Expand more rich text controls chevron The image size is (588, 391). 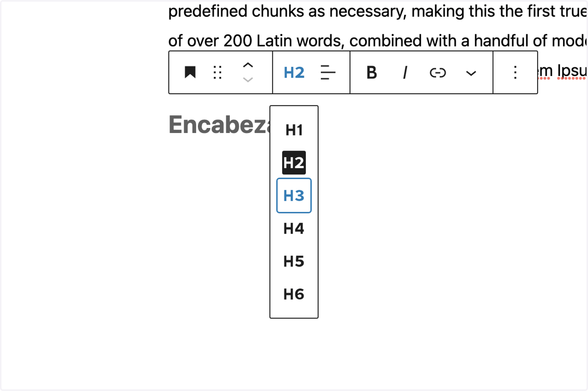[471, 73]
